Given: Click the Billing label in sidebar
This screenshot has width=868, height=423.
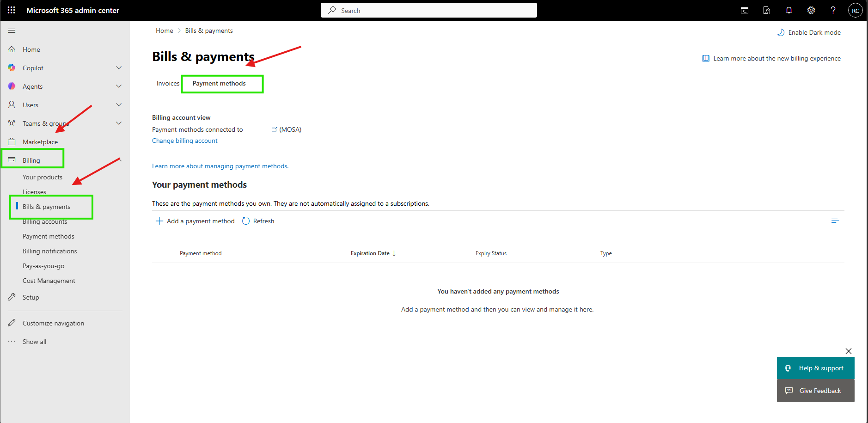Looking at the screenshot, I should (31, 160).
